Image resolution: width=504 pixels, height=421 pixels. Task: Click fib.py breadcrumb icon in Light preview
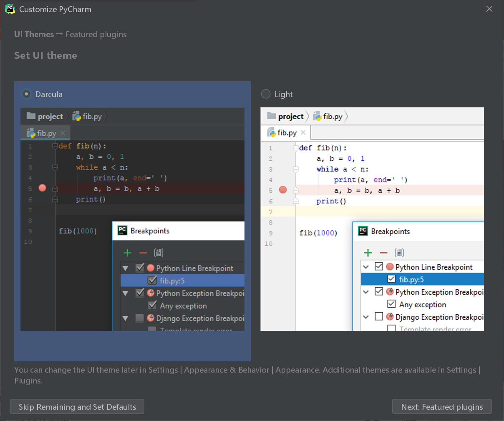pyautogui.click(x=317, y=116)
